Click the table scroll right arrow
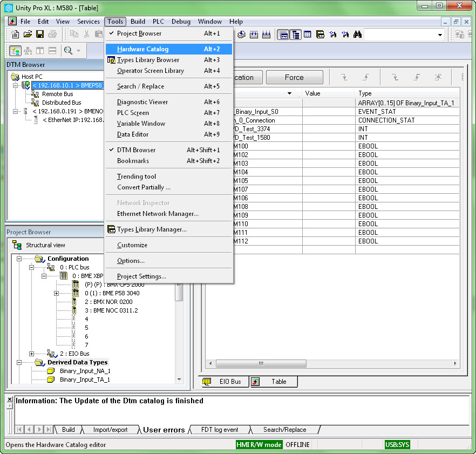Viewport: 476px width, 454px height. coord(455,363)
